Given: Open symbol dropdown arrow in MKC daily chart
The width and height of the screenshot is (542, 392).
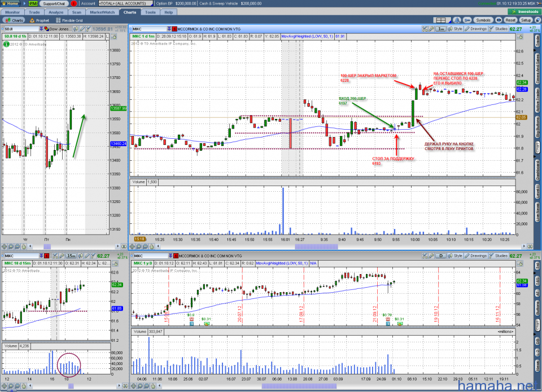Looking at the screenshot, I should 171,256.
